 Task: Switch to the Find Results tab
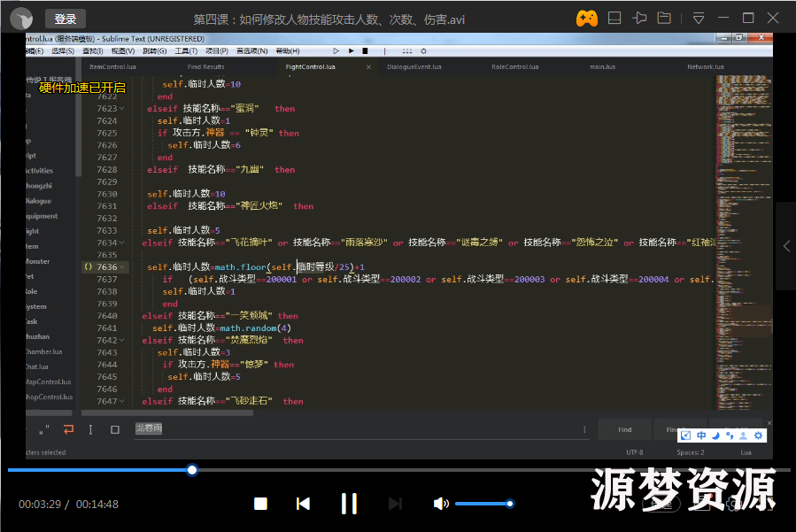click(x=205, y=67)
